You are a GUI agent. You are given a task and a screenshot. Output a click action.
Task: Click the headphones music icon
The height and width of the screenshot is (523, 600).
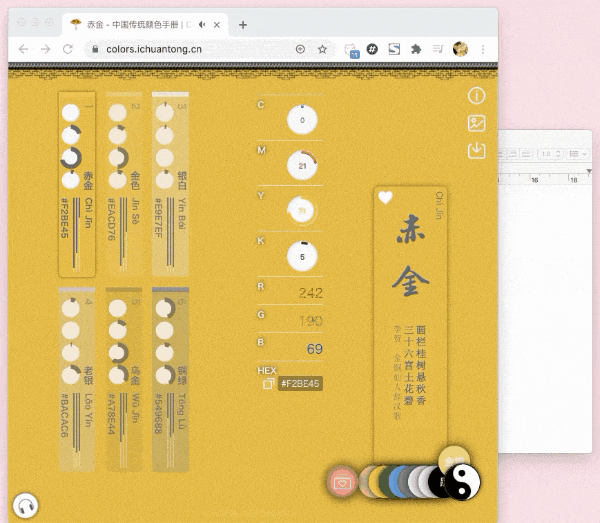[x=25, y=506]
